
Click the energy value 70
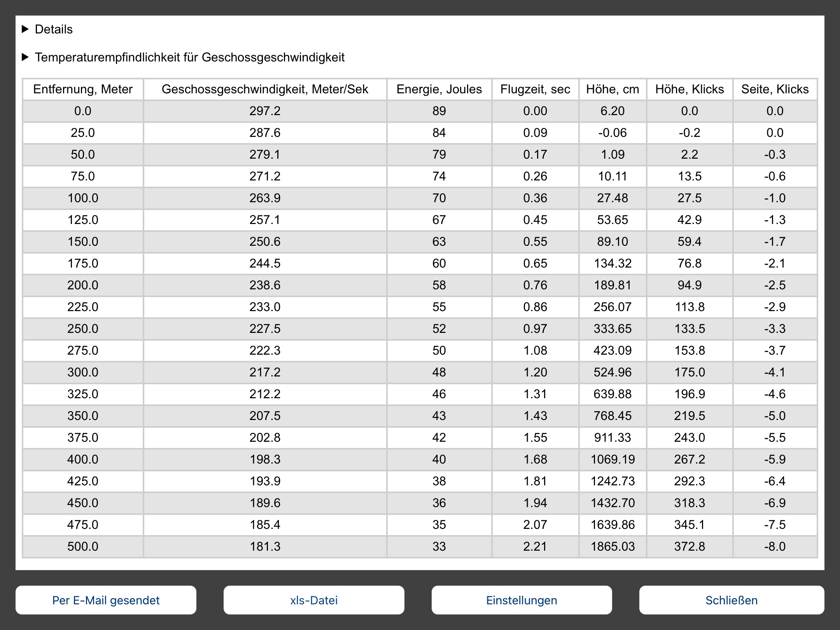click(x=439, y=198)
